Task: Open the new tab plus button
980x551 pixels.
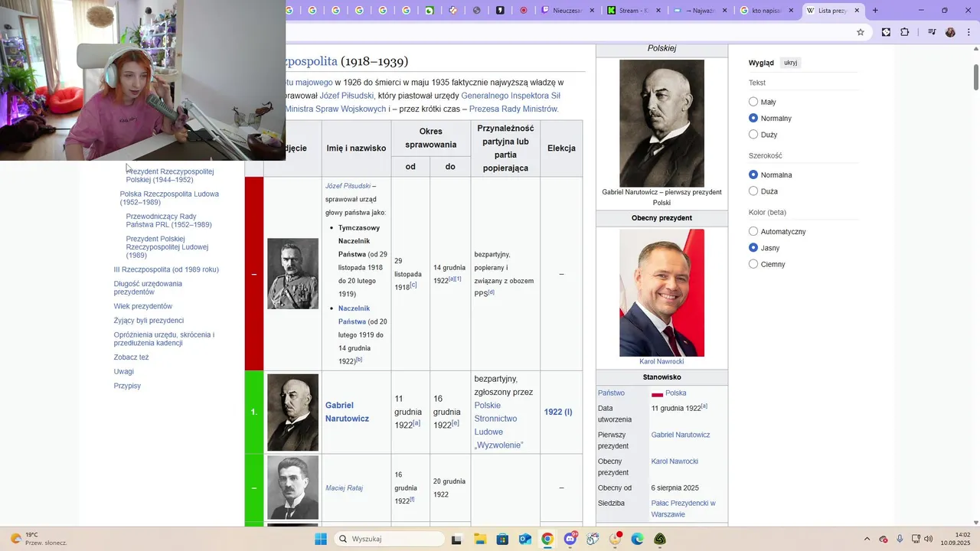Action: click(x=875, y=11)
